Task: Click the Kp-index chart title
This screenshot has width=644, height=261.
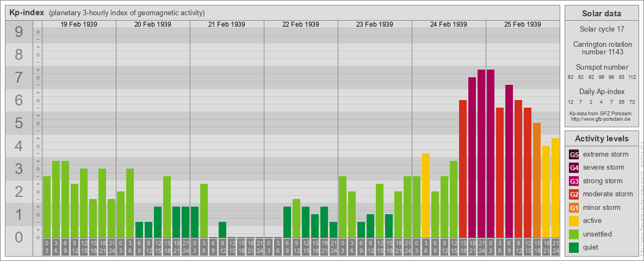Action: (27, 13)
